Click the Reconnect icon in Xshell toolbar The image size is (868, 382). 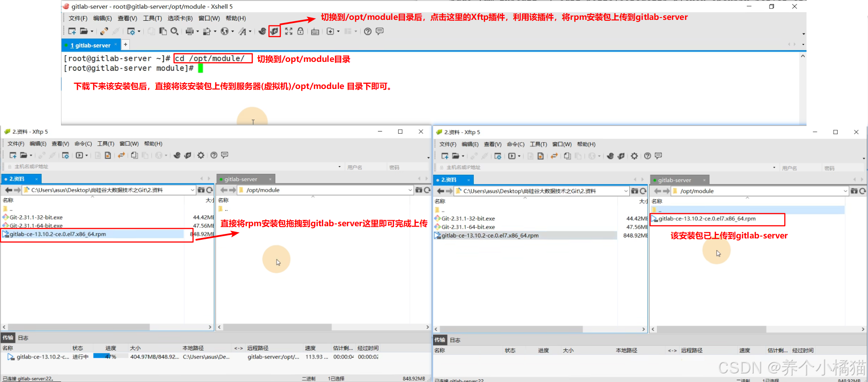click(x=104, y=31)
